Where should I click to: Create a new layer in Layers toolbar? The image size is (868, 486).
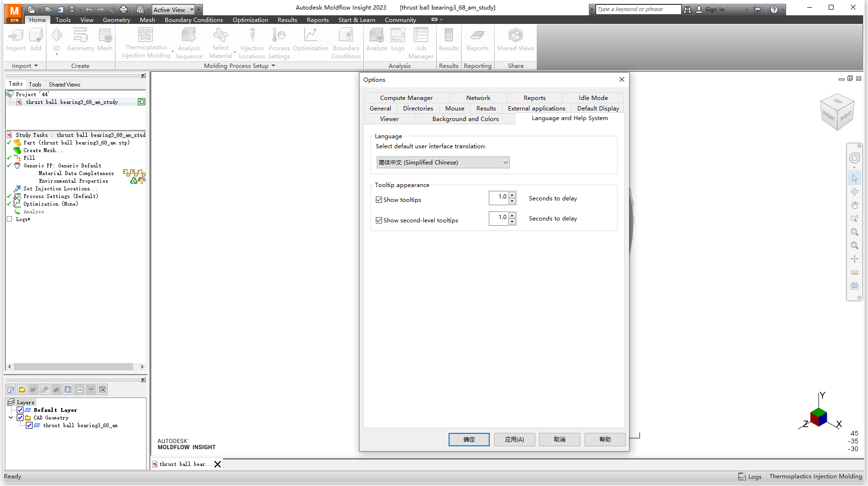pos(11,389)
